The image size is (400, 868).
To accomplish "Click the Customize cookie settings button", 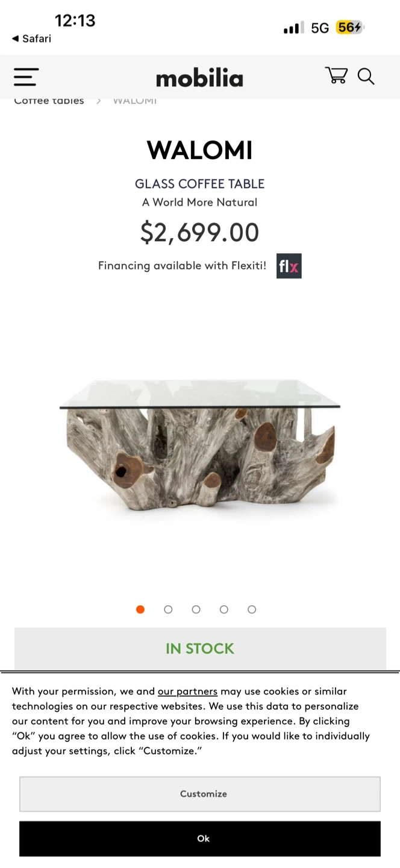I will [200, 794].
